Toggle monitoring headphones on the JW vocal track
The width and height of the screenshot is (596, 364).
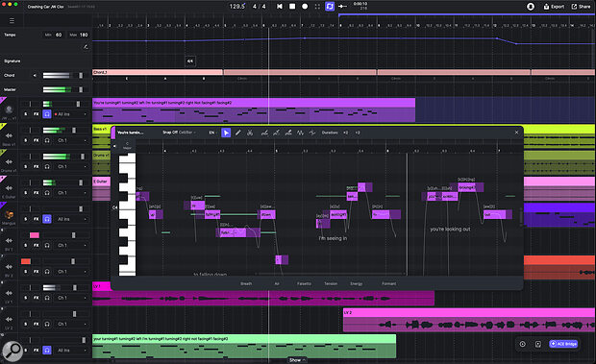click(47, 114)
